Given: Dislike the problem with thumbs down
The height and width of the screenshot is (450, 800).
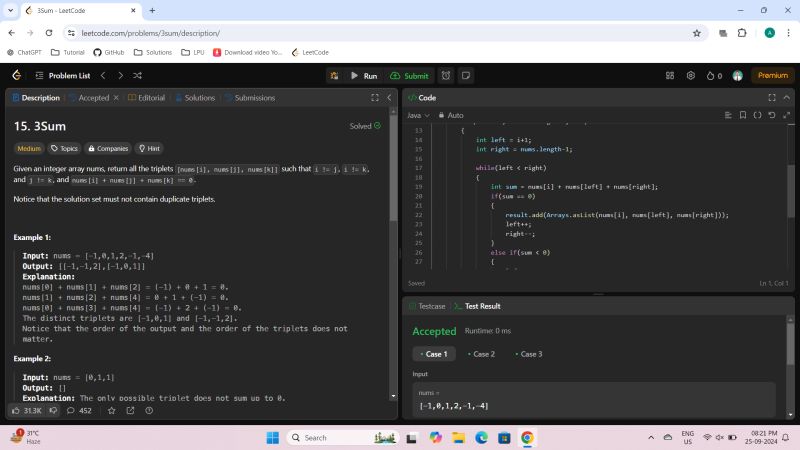Looking at the screenshot, I should pyautogui.click(x=53, y=410).
